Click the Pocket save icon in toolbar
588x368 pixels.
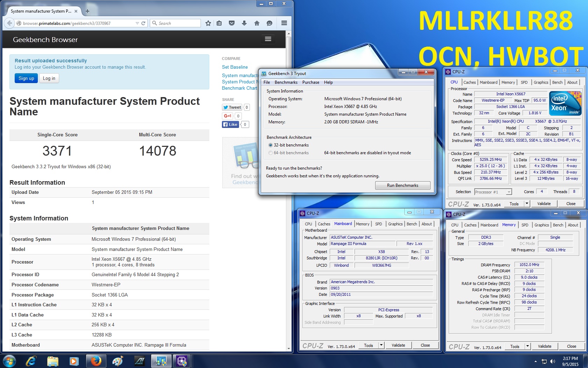pyautogui.click(x=232, y=23)
